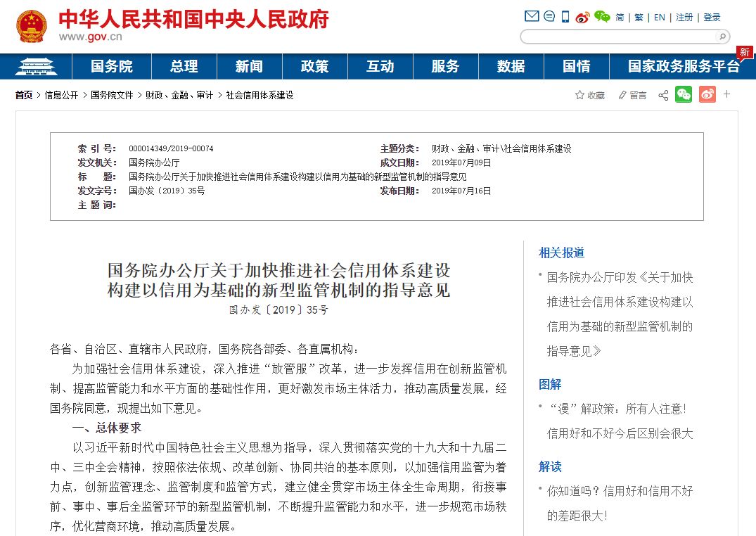756x536 pixels.
Task: Go to 信息公开 breadcrumb
Action: pos(61,95)
